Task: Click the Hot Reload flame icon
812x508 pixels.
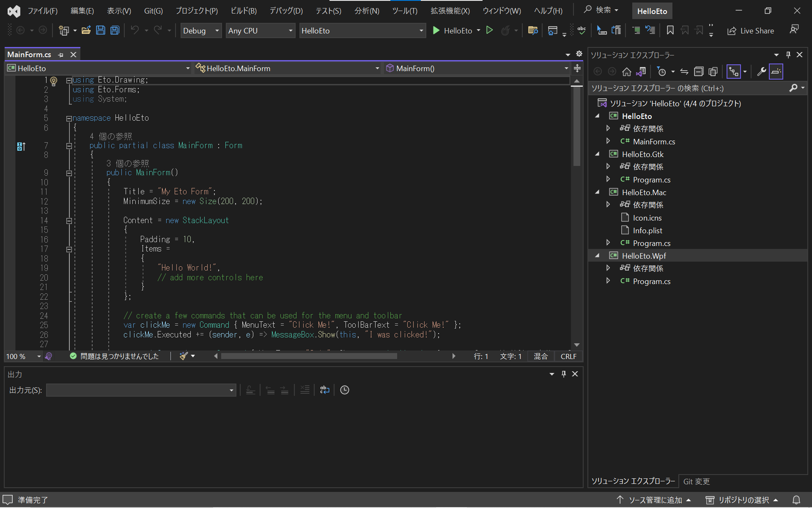Action: [x=505, y=30]
